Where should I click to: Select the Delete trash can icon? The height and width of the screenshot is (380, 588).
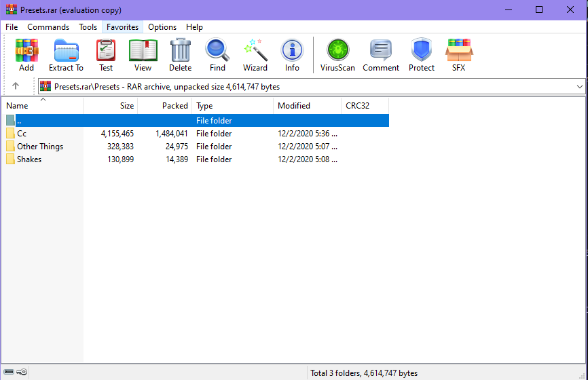[181, 50]
